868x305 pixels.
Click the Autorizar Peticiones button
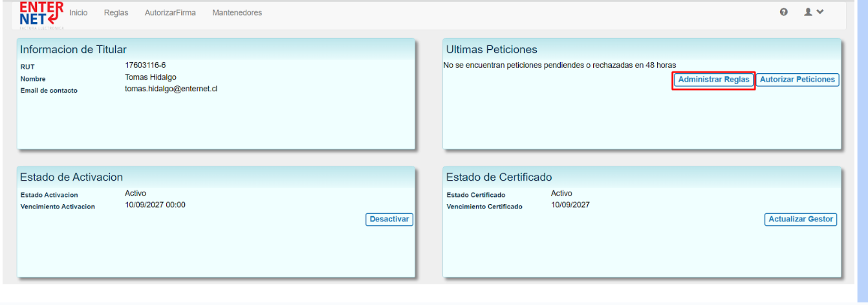797,80
